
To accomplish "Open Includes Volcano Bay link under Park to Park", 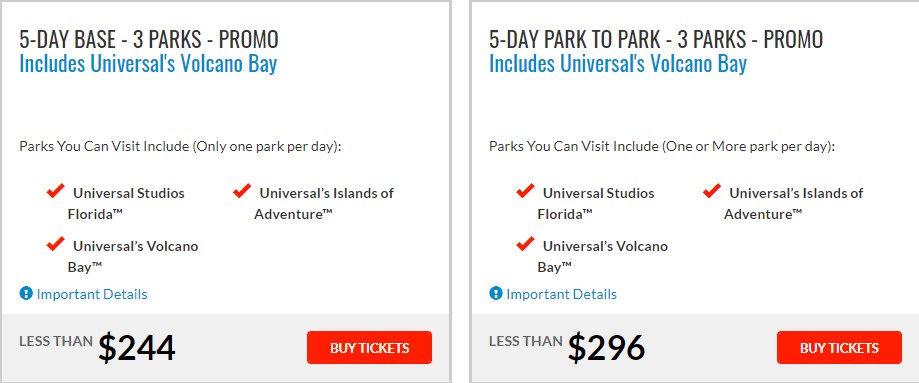I will tap(618, 64).
